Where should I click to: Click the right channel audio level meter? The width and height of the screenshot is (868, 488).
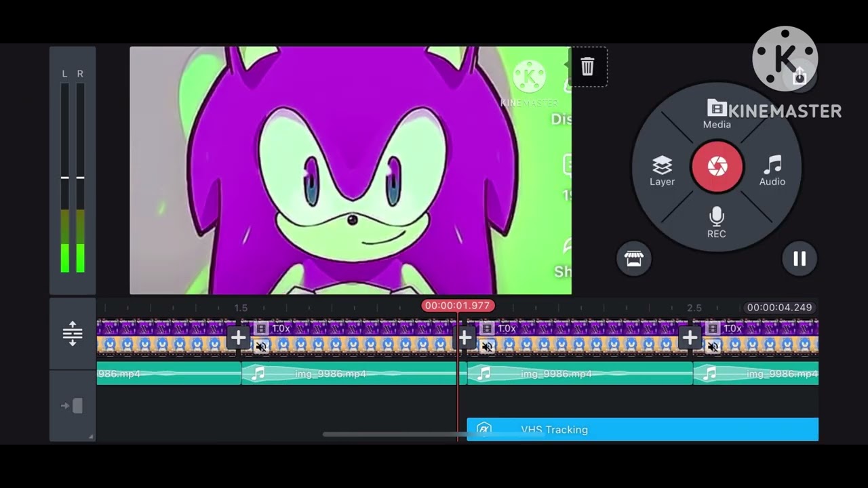tap(80, 178)
